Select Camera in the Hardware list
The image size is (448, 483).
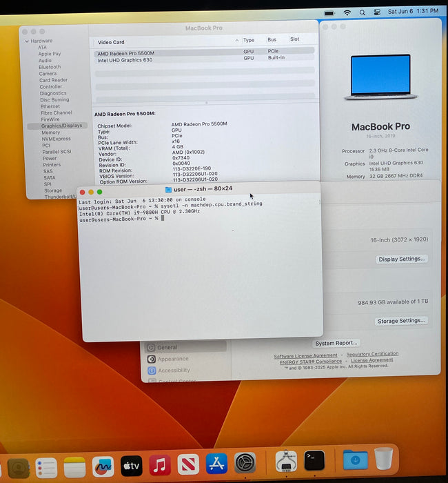48,74
